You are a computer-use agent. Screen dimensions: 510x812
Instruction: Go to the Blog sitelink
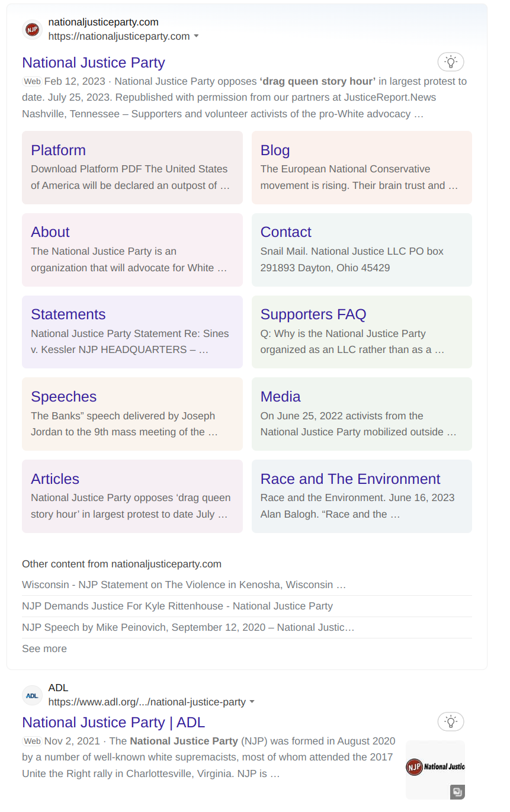coord(275,150)
